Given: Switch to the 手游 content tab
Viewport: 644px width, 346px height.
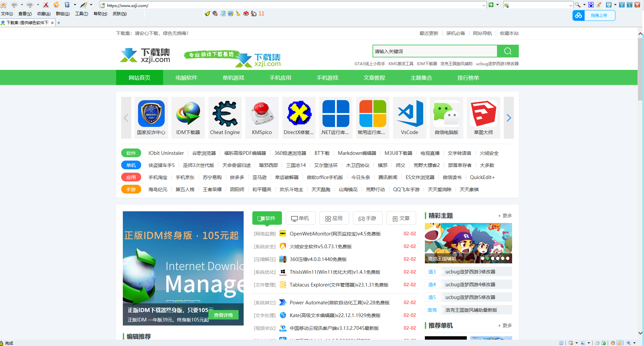Looking at the screenshot, I should [367, 218].
